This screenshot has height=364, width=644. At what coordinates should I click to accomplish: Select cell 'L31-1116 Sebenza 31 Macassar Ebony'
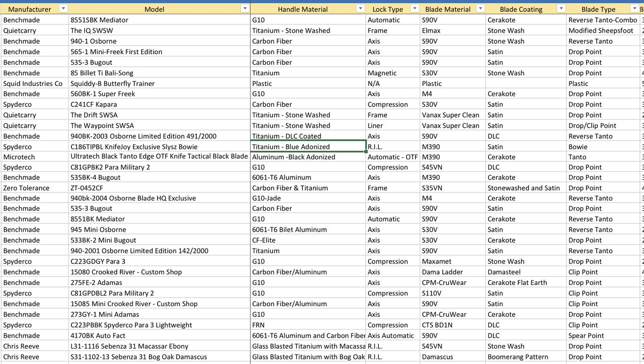159,346
